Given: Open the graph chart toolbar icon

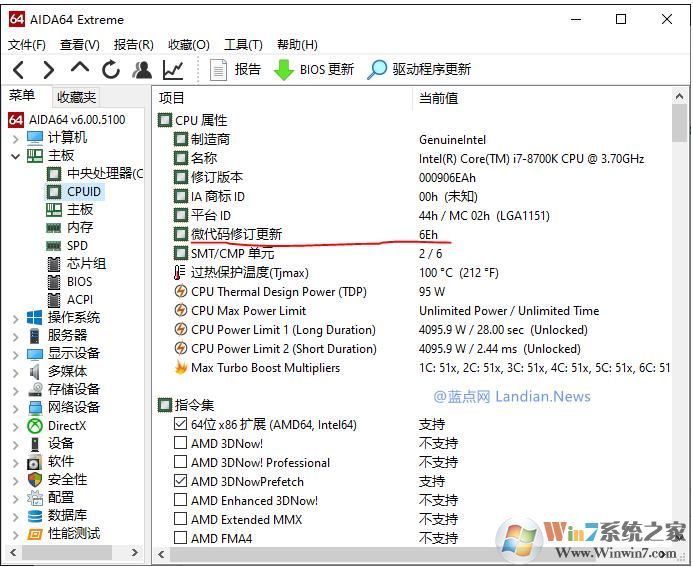Looking at the screenshot, I should (173, 70).
